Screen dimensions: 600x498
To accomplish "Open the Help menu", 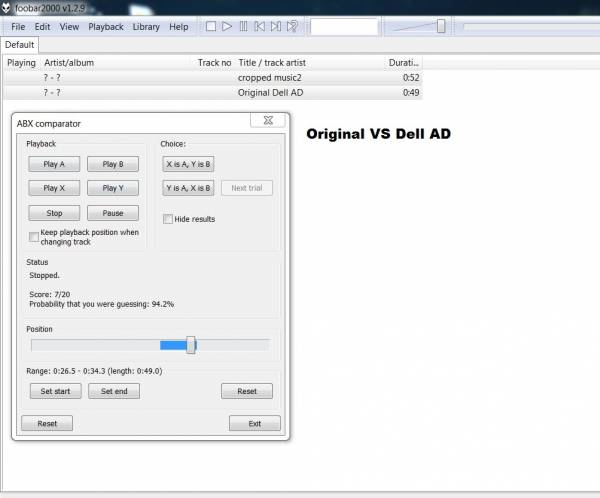I will point(179,27).
